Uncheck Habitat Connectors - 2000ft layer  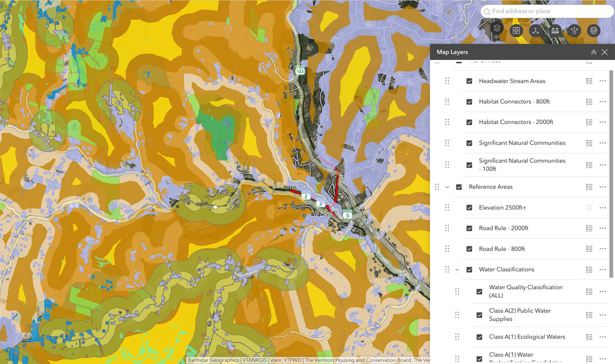point(469,122)
